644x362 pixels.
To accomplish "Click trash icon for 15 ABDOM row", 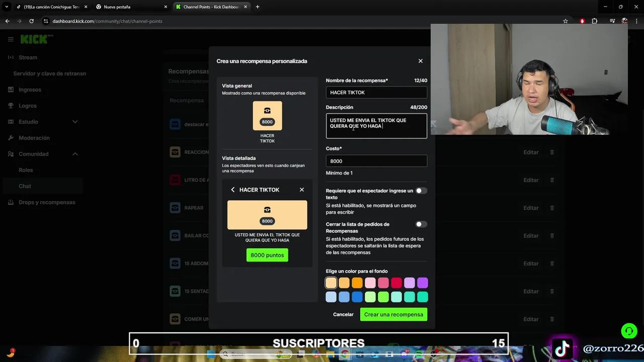I will [x=552, y=263].
